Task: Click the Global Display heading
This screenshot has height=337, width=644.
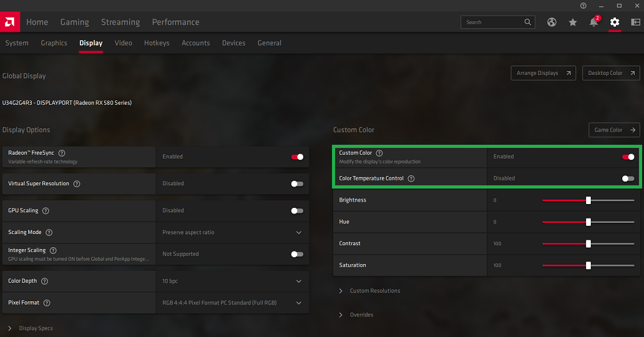Action: (x=24, y=76)
